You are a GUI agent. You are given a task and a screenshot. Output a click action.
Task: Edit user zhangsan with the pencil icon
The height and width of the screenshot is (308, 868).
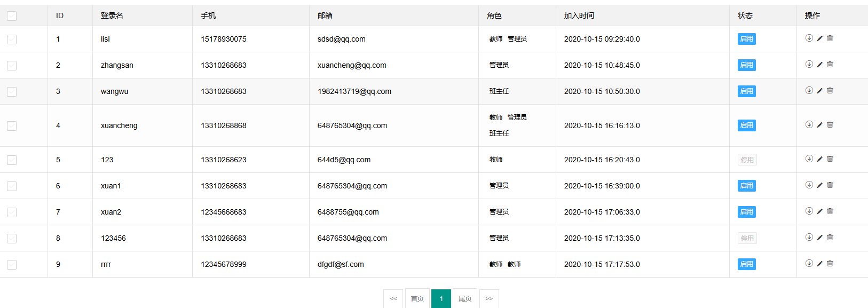pos(819,65)
